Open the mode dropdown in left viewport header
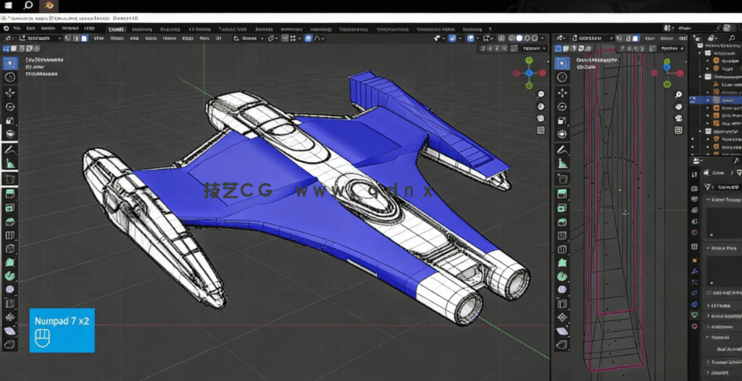The height and width of the screenshot is (381, 742). point(40,38)
